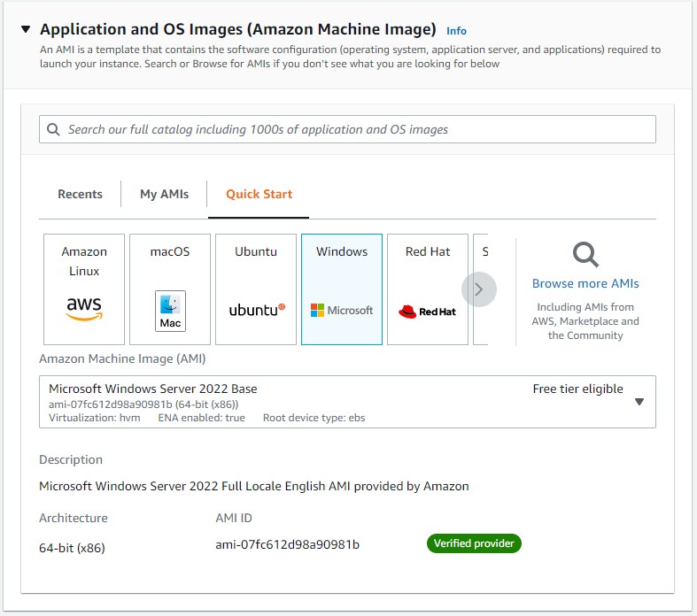Click the Architecture label

[74, 518]
